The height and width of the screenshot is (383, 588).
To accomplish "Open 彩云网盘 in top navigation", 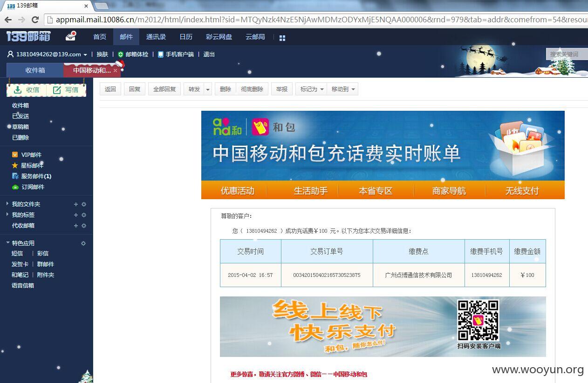I will [219, 37].
